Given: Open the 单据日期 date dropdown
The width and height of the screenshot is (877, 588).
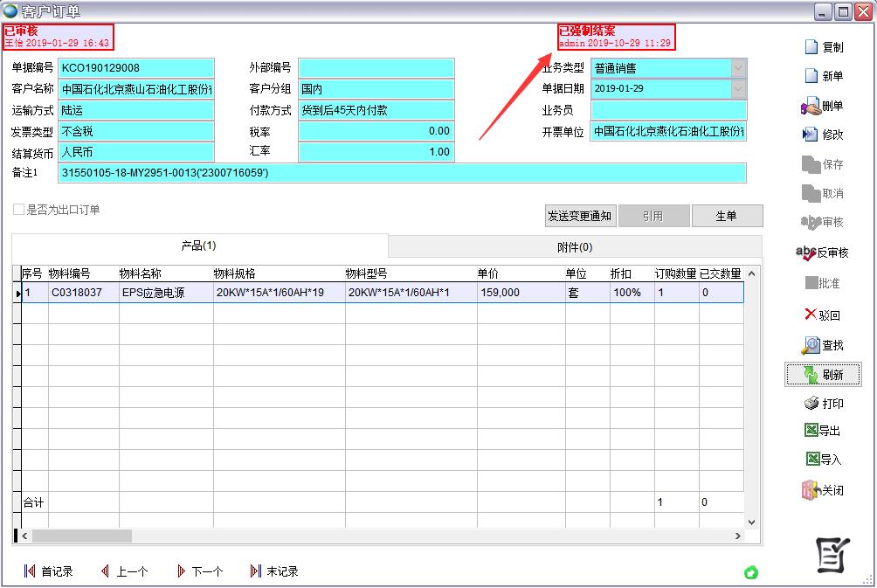Looking at the screenshot, I should coord(738,89).
